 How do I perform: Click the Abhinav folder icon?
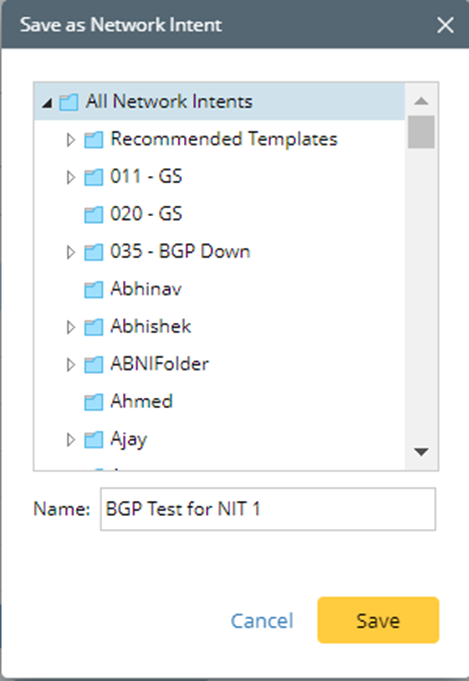(93, 290)
